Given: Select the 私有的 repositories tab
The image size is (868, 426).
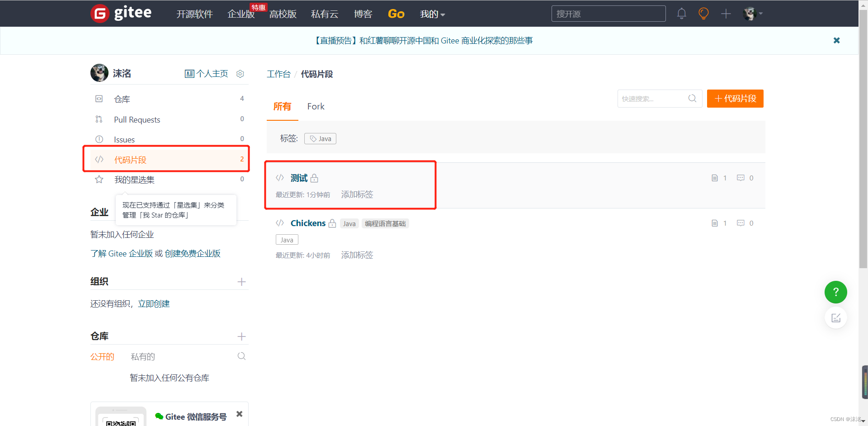Looking at the screenshot, I should tap(143, 357).
